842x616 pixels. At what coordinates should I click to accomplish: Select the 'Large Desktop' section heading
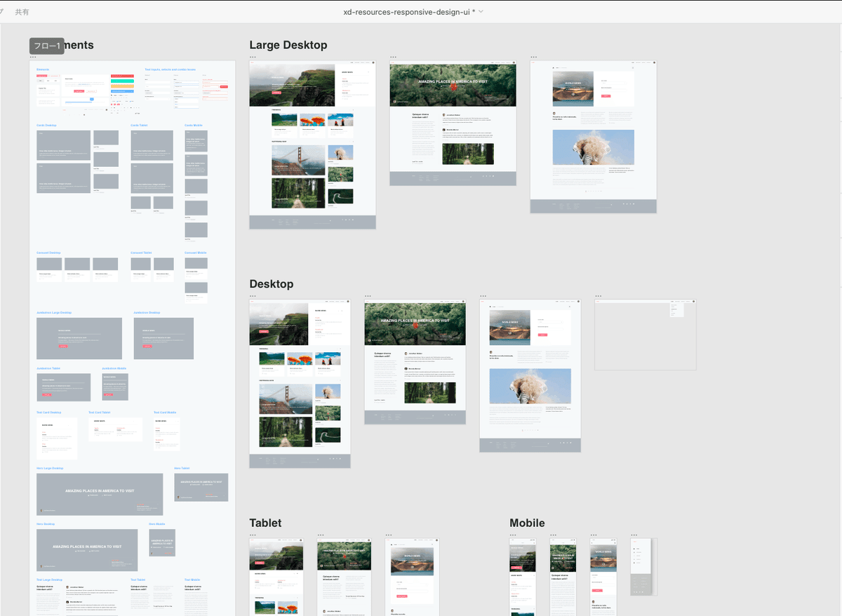pos(288,45)
